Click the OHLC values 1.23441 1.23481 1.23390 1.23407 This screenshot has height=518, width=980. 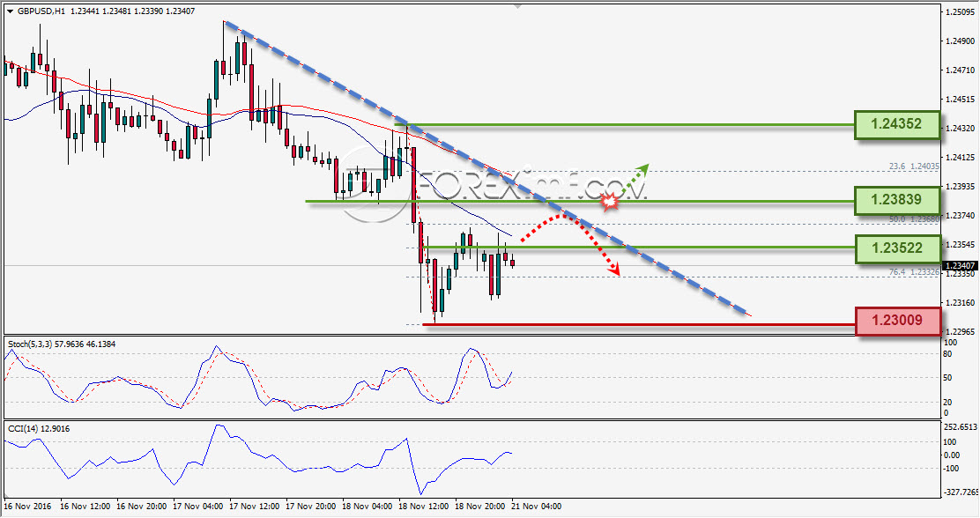coord(132,11)
